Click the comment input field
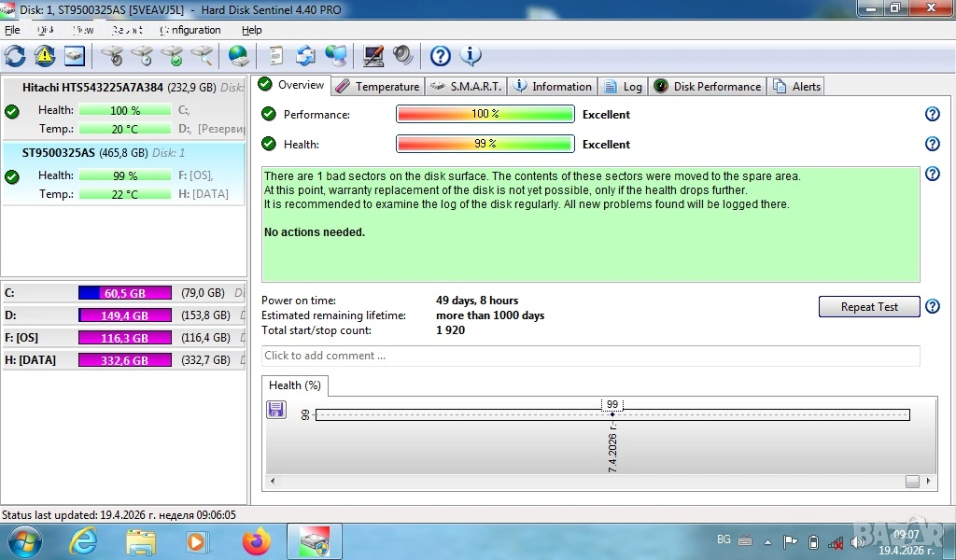This screenshot has height=560, width=956. click(590, 356)
